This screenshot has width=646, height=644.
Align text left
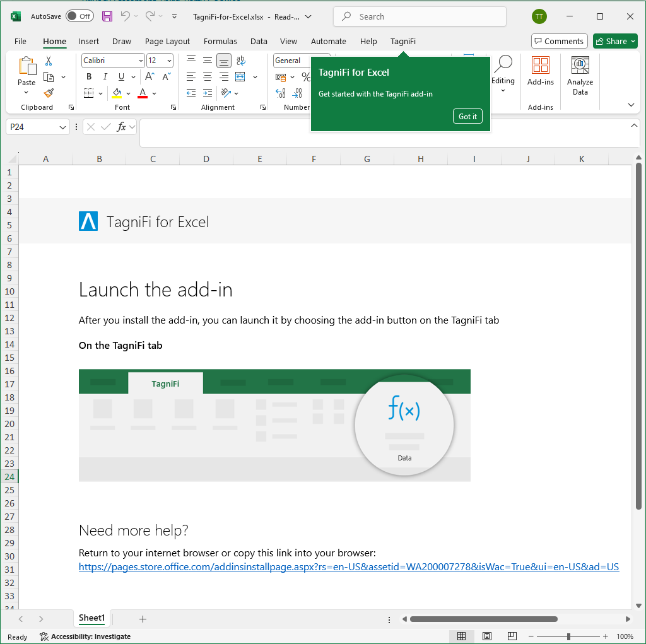(191, 77)
